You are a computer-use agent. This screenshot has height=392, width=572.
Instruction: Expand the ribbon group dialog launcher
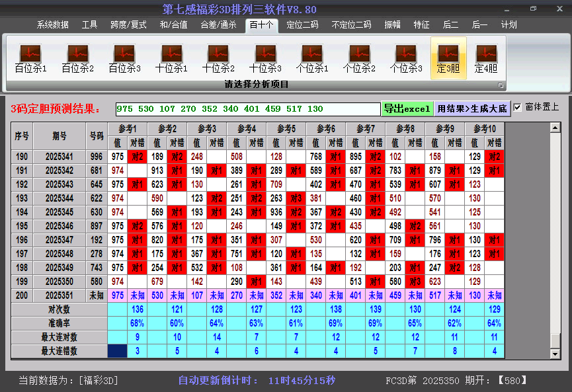(501, 85)
